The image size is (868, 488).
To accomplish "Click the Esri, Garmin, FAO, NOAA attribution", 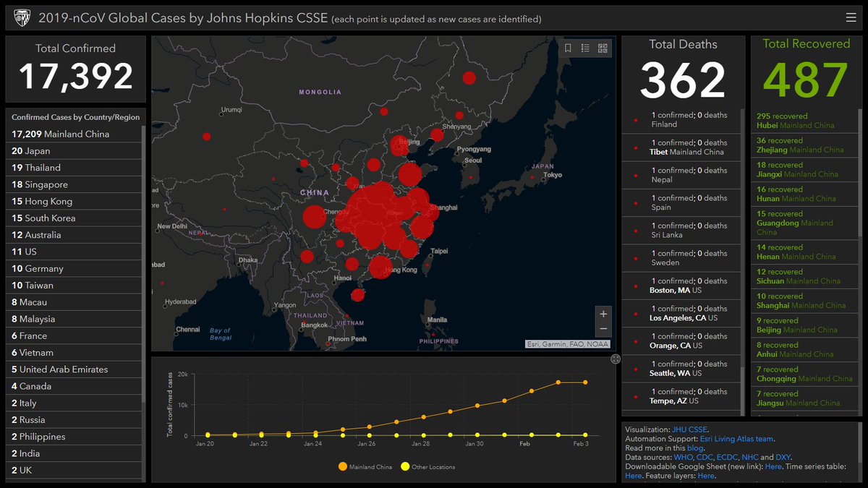I will (568, 345).
